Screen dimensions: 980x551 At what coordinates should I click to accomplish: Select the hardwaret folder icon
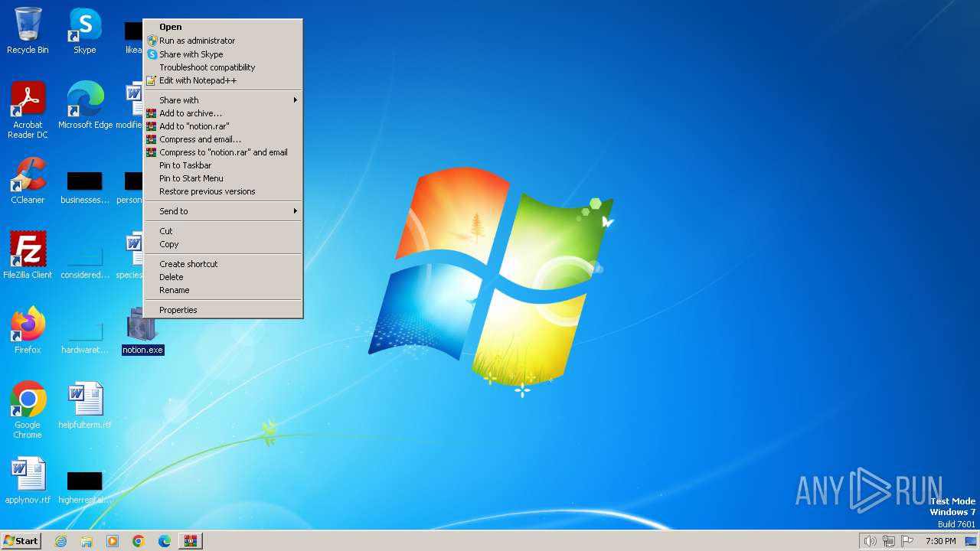[85, 337]
